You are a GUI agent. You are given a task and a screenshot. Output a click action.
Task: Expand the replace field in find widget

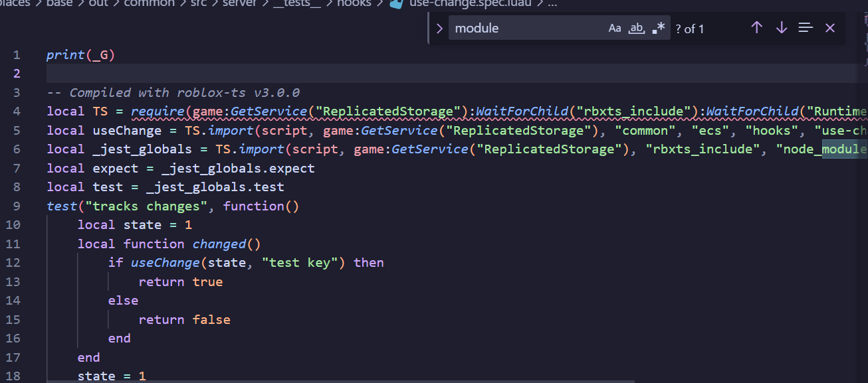coord(439,28)
